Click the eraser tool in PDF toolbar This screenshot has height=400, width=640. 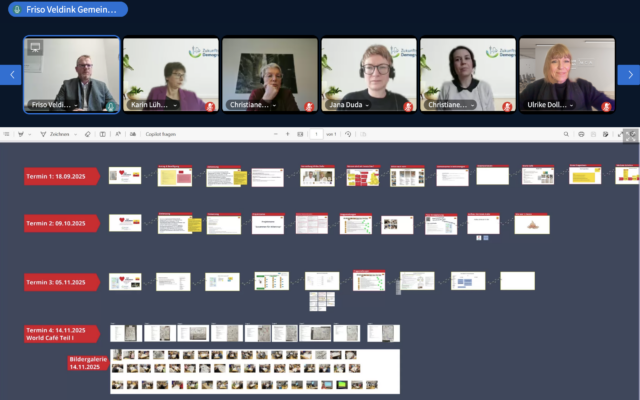click(87, 134)
